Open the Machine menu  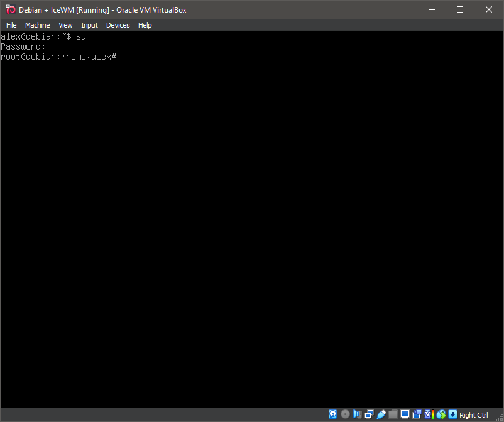37,25
